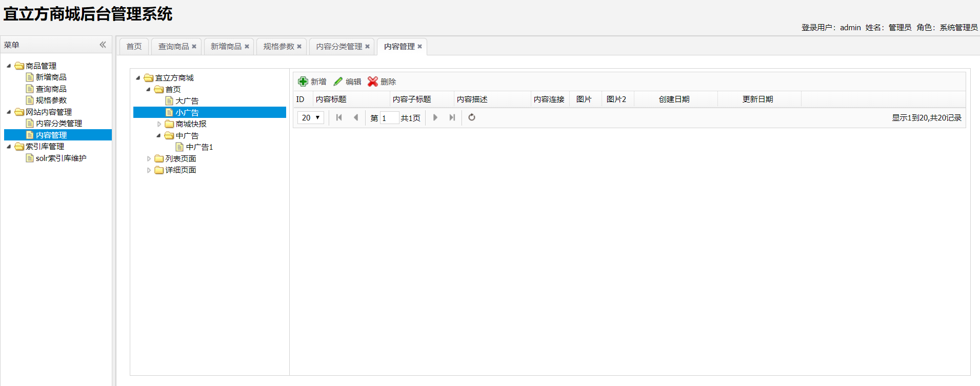Close the 规格参数 tab
This screenshot has width=980, height=386.
(299, 47)
